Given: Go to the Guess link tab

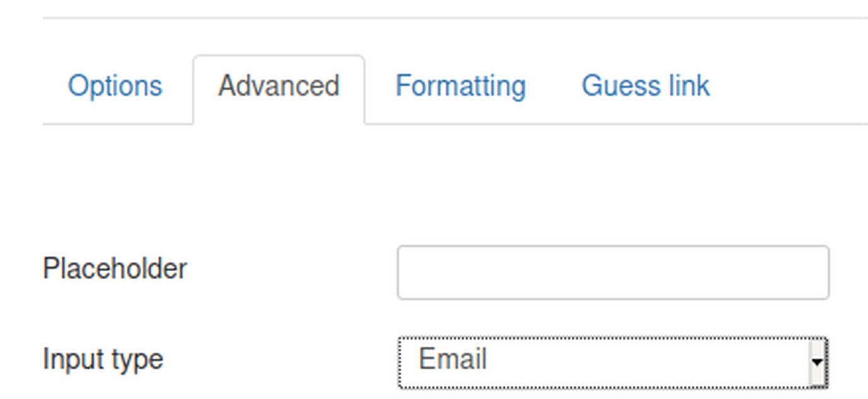Looking at the screenshot, I should [x=645, y=86].
